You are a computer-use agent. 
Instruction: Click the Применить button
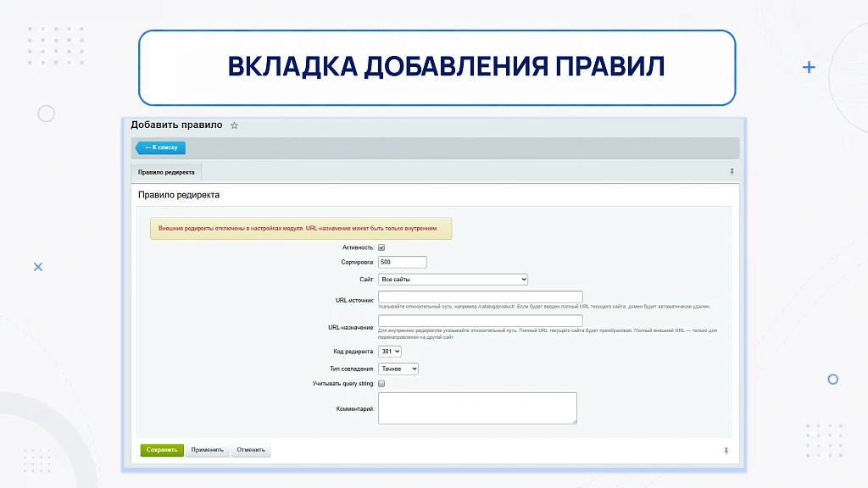click(208, 450)
